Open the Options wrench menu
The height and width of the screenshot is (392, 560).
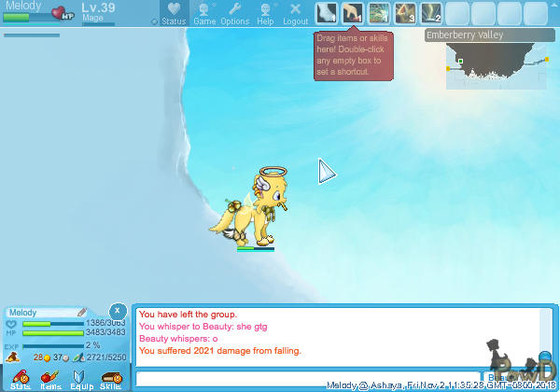[234, 13]
